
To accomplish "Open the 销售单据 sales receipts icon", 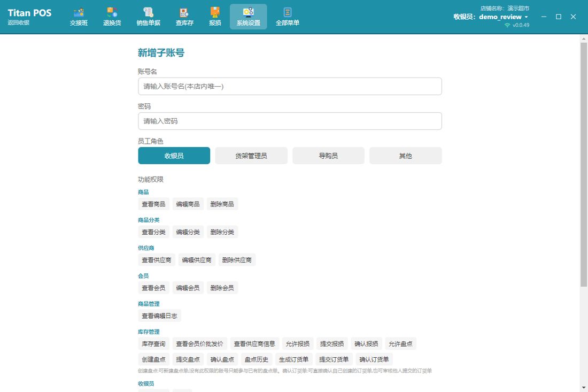I will (149, 17).
